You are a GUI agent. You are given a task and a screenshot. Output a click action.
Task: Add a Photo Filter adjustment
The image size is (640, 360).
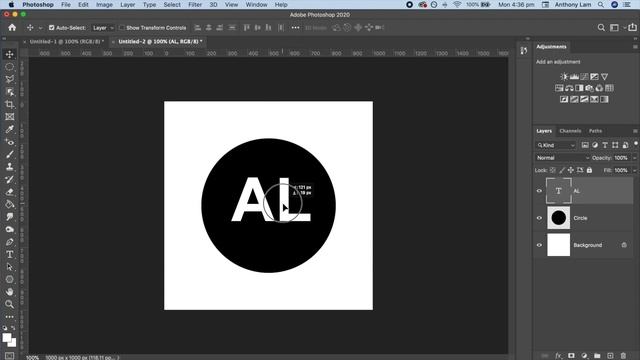tap(589, 88)
